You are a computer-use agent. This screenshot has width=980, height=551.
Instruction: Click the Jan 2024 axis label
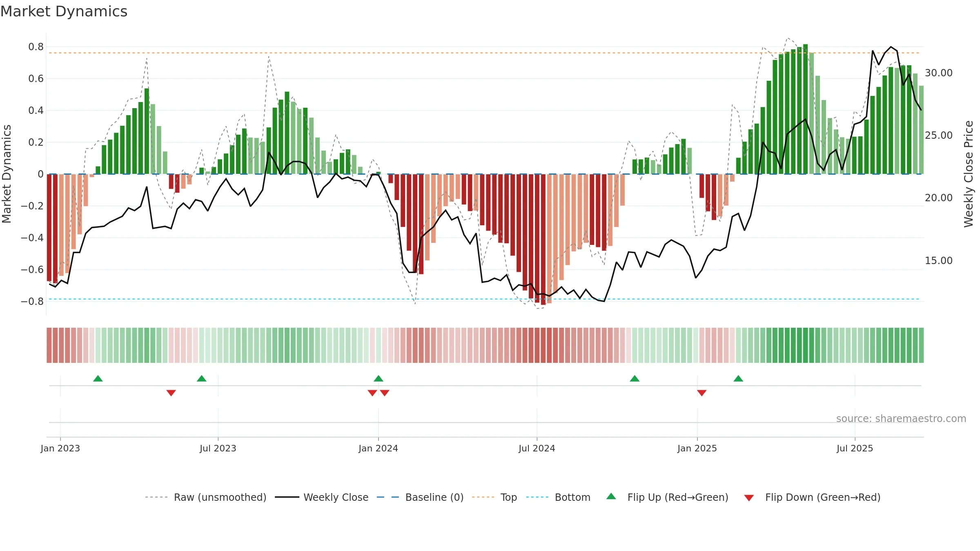pyautogui.click(x=379, y=448)
